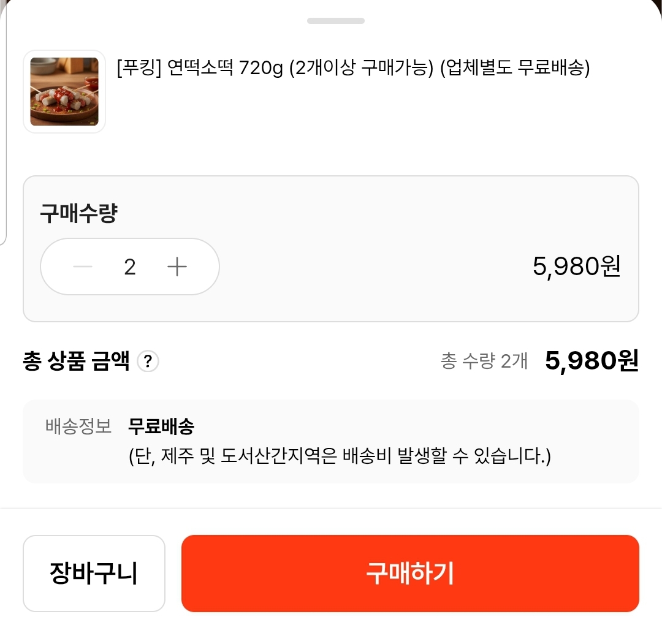
Task: Click the 총 상품 금액 label
Action: point(76,362)
